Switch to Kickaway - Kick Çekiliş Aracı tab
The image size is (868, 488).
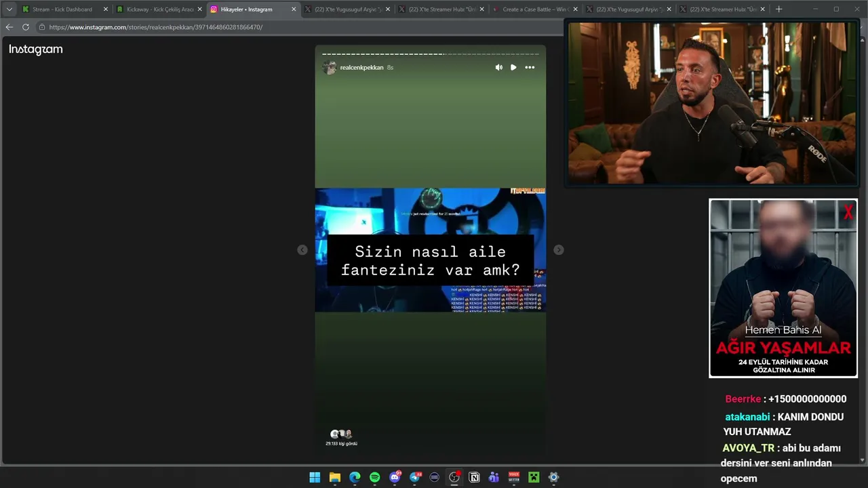coord(159,9)
